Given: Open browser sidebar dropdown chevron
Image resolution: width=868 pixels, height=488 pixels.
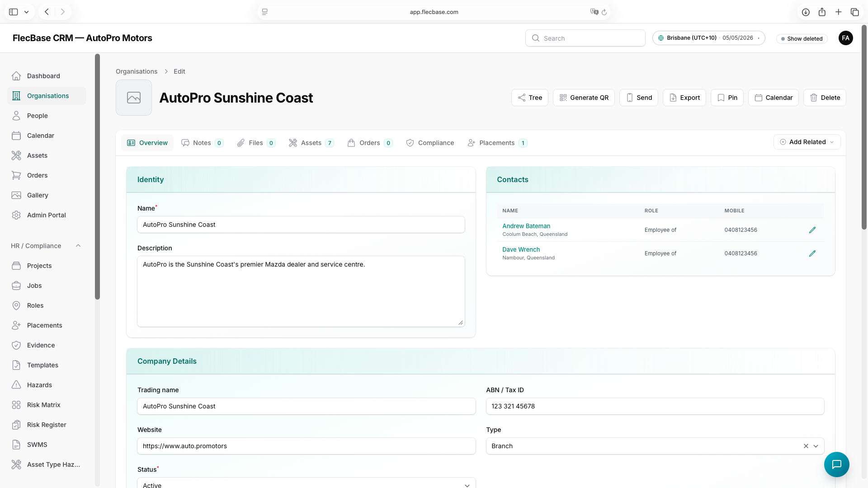Looking at the screenshot, I should click(27, 12).
